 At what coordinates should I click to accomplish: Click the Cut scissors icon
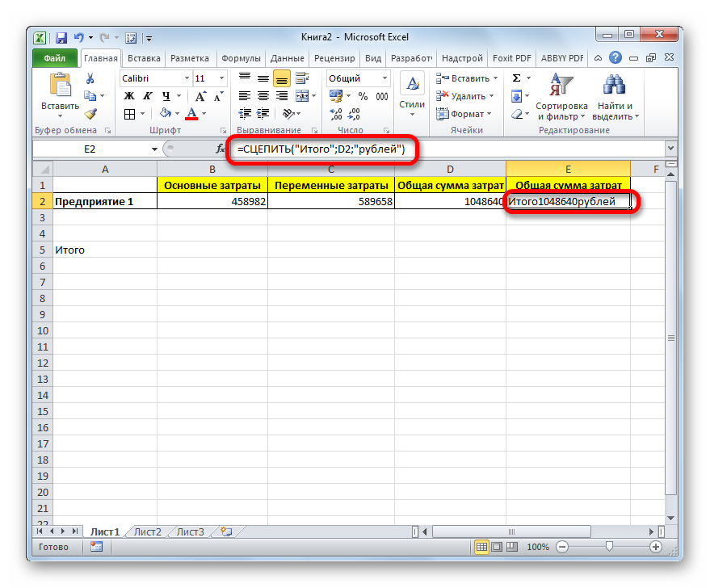(x=90, y=78)
